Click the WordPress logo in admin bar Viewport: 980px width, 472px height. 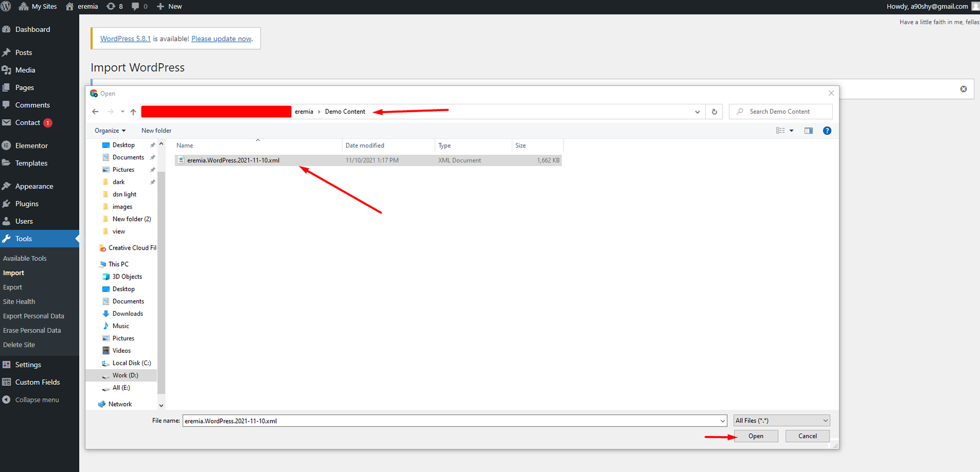tap(6, 6)
